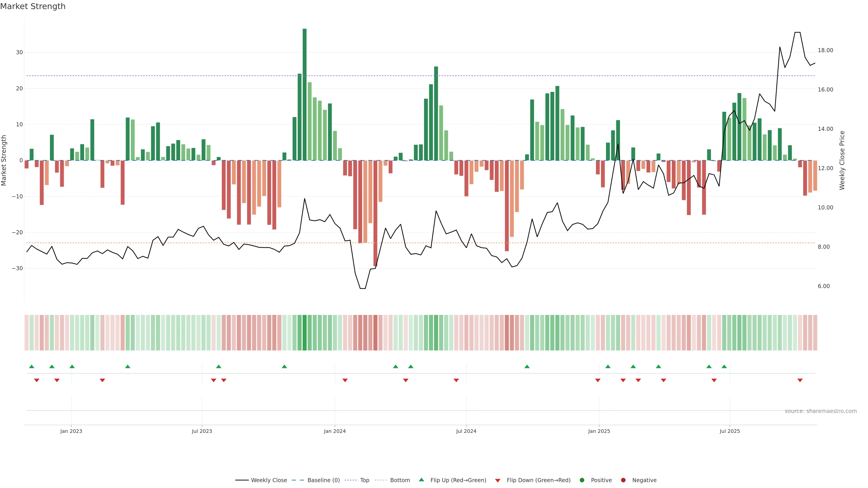Click the flip-down triangle just after Jan 2024

pyautogui.click(x=345, y=380)
